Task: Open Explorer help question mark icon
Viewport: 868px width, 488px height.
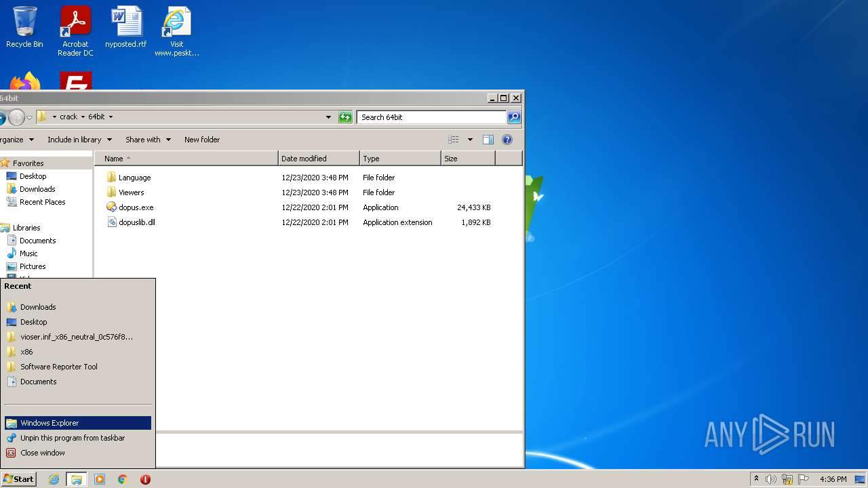Action: click(507, 140)
